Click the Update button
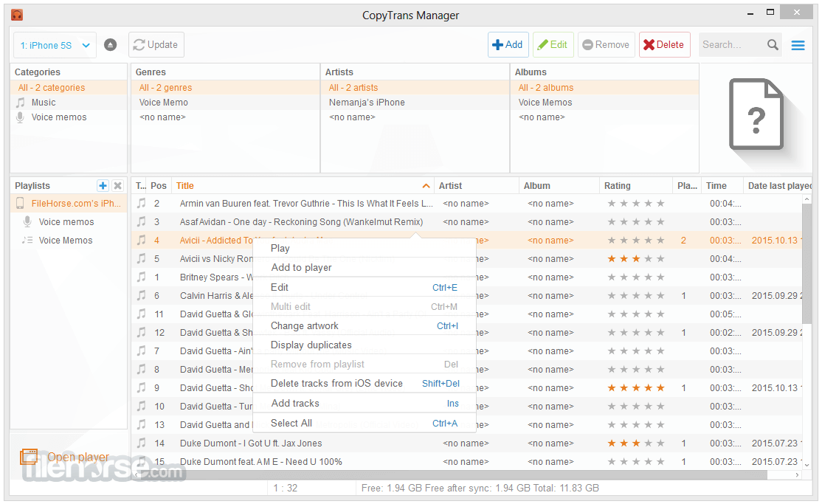This screenshot has height=504, width=822. pos(156,45)
